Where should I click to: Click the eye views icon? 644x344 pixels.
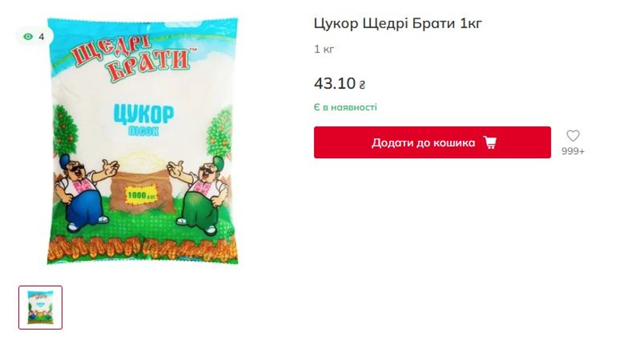tap(29, 37)
